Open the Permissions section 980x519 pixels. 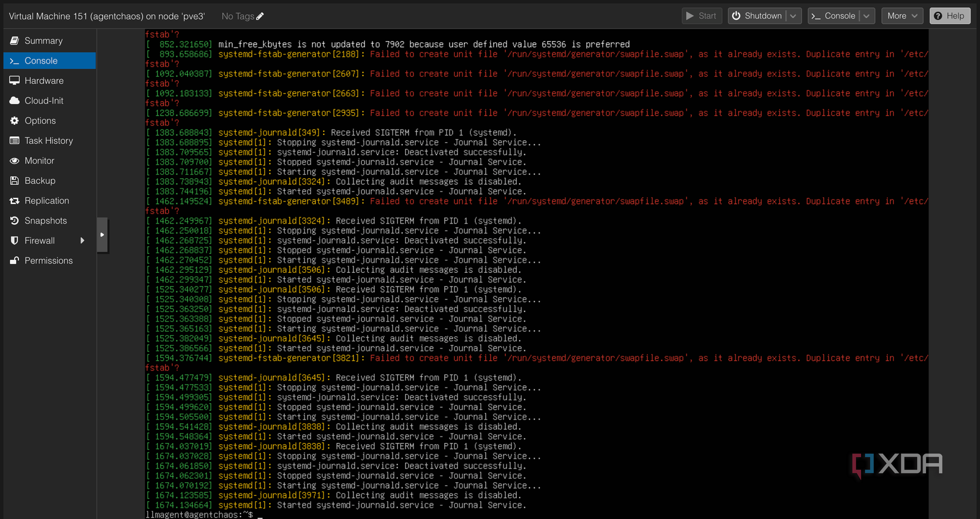pos(50,260)
